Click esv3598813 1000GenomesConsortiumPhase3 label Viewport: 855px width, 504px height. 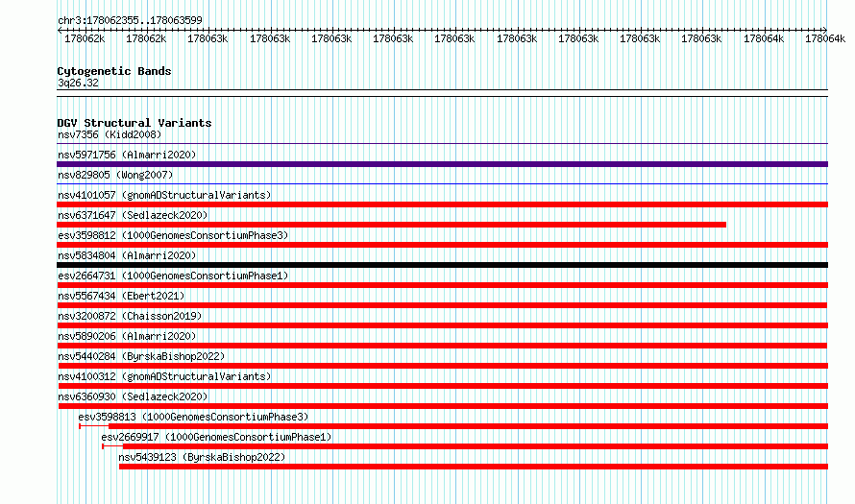[193, 417]
